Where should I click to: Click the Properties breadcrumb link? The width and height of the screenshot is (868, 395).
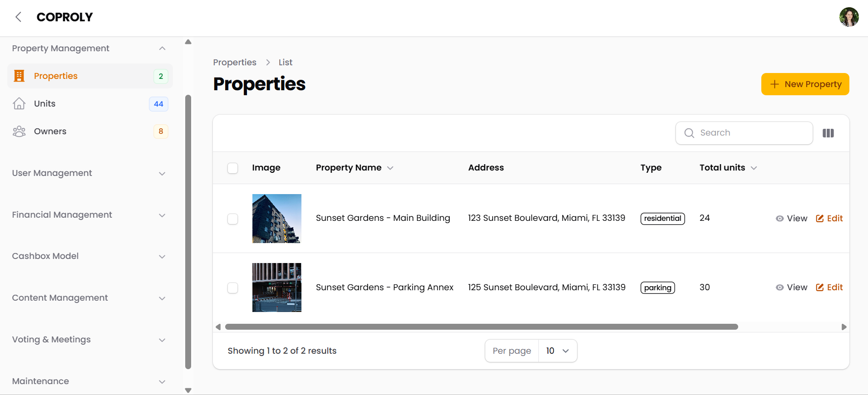[235, 63]
